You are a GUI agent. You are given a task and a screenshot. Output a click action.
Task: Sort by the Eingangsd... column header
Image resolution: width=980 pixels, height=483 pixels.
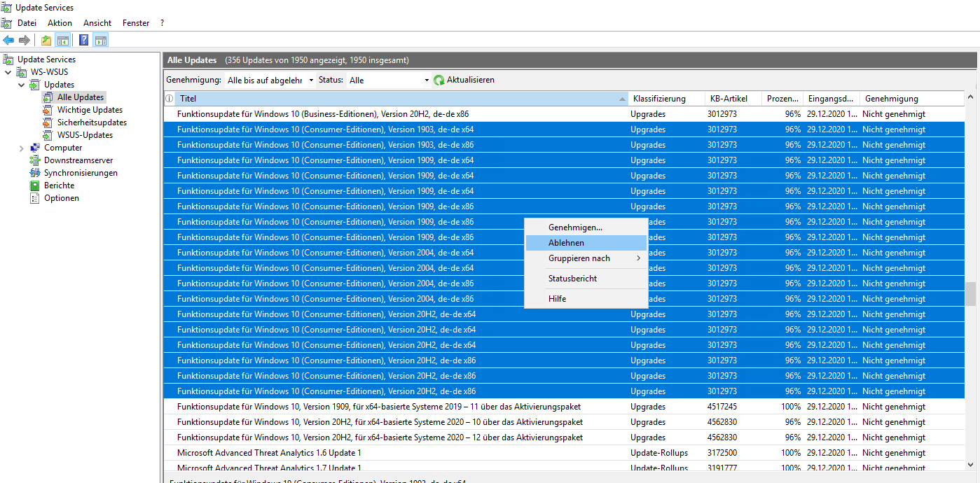tap(831, 99)
